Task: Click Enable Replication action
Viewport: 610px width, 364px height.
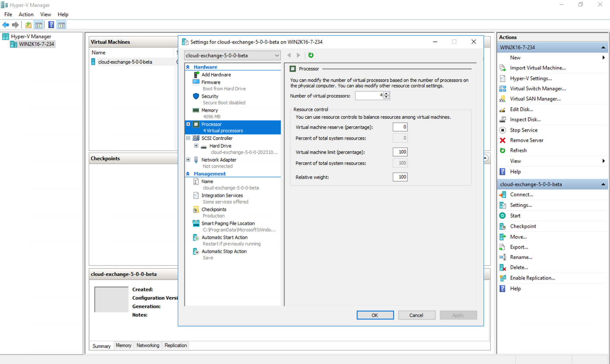Action: [x=532, y=278]
